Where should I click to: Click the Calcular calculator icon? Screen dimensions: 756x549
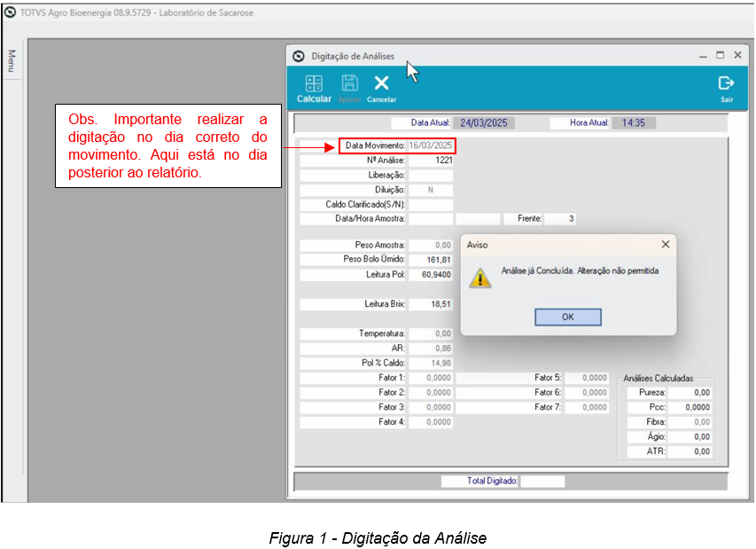(x=314, y=83)
